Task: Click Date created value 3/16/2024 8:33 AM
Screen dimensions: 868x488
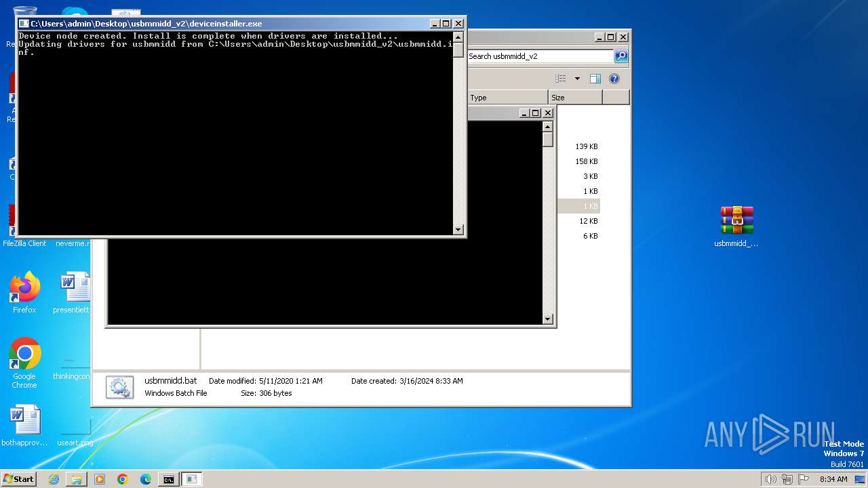Action: point(431,381)
